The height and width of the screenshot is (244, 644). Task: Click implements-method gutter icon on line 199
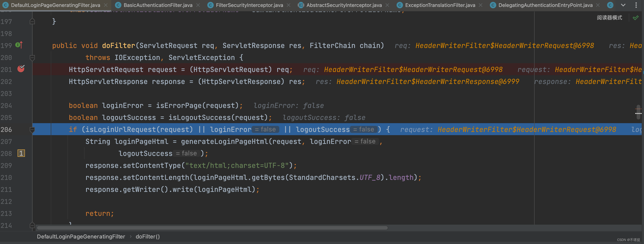tap(19, 45)
